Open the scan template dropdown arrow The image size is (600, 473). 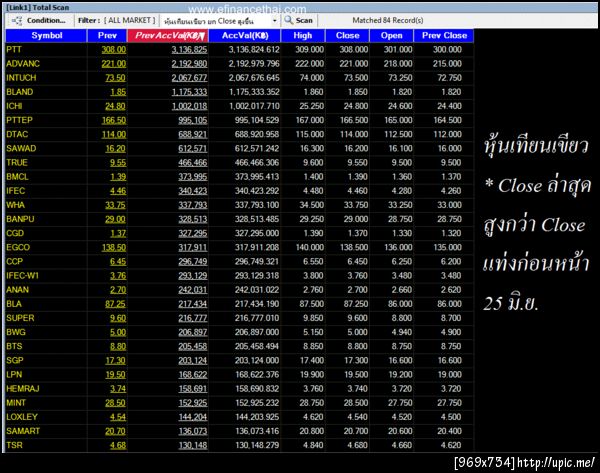click(x=274, y=21)
